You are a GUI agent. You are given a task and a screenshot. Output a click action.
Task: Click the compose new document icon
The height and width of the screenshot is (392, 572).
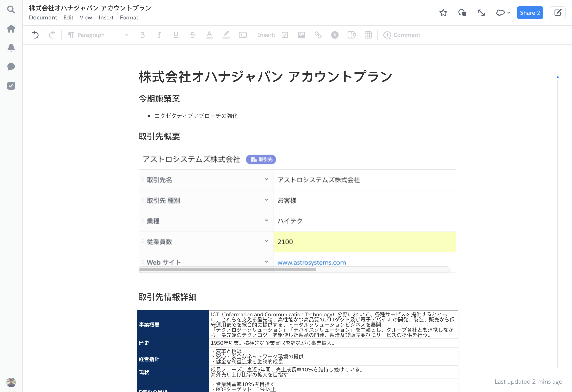(558, 12)
